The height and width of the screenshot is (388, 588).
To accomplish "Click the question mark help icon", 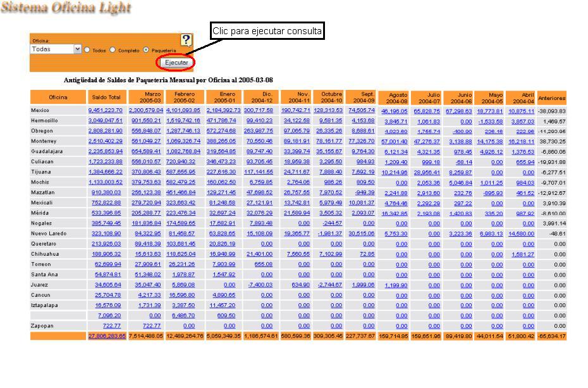I will click(186, 40).
